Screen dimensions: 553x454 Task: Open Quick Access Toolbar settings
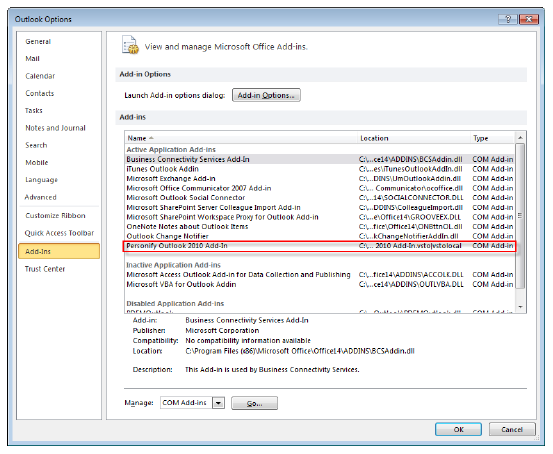[59, 233]
